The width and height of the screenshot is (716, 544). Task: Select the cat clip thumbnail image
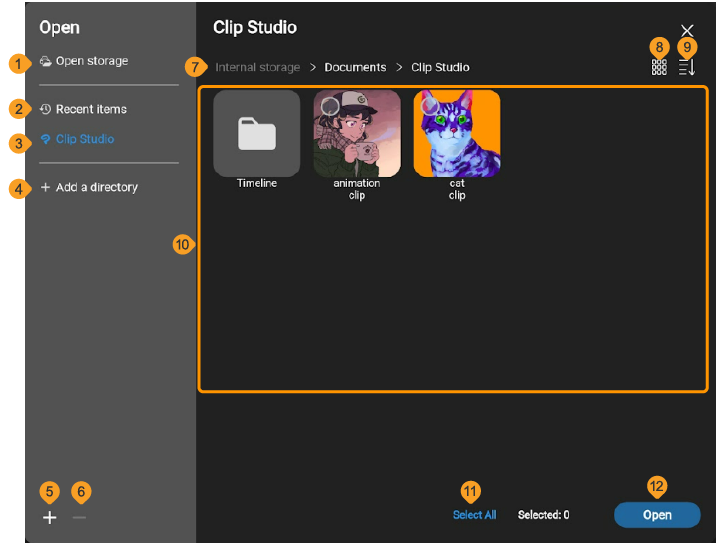coord(457,133)
